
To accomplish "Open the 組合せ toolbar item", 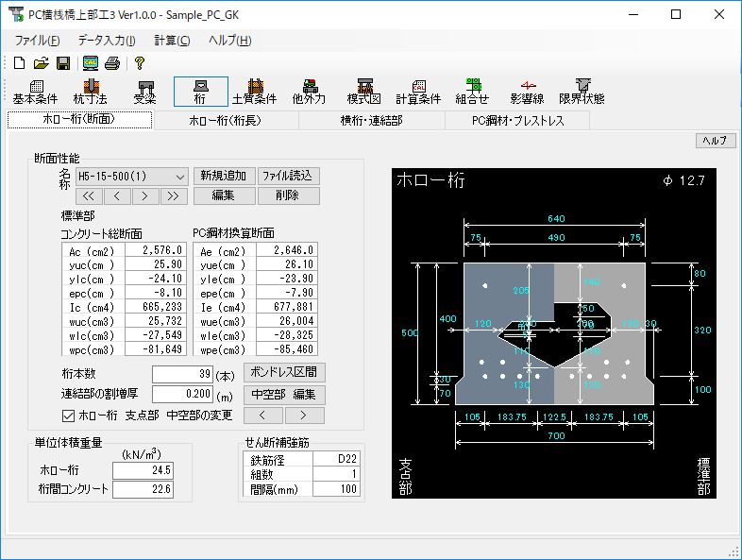I will coord(473,92).
